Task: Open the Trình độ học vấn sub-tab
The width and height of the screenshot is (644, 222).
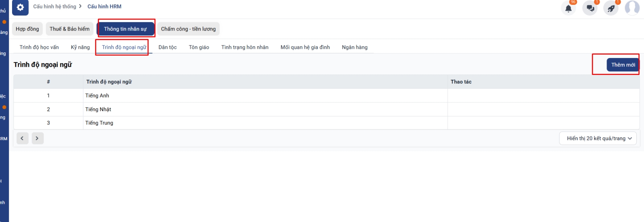Action: coord(39,47)
